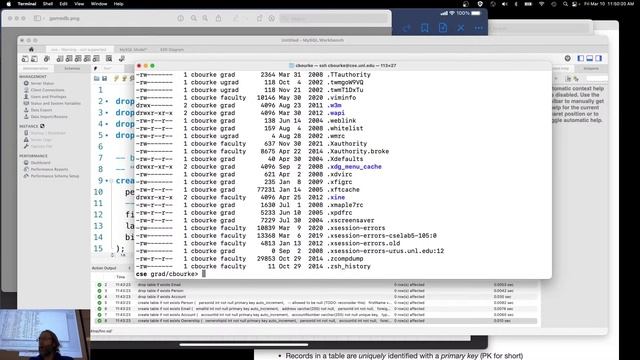Click the open SQL script toolbar icon

pyautogui.click(x=34, y=59)
